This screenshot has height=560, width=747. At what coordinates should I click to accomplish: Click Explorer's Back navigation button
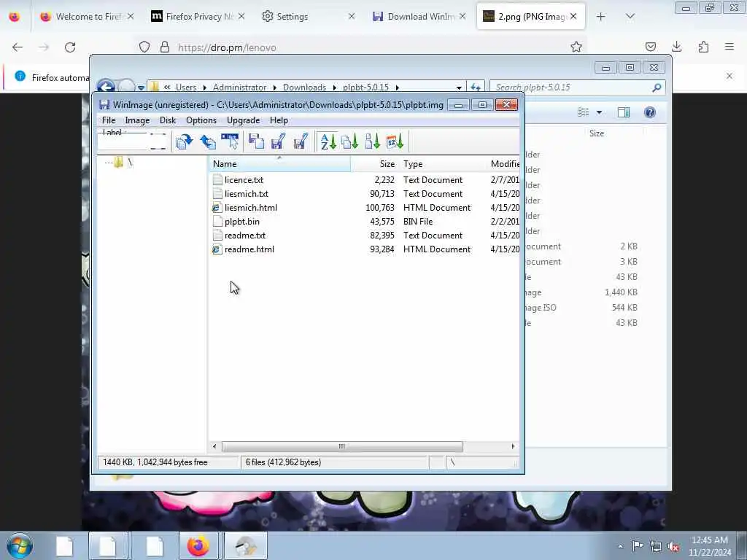106,87
